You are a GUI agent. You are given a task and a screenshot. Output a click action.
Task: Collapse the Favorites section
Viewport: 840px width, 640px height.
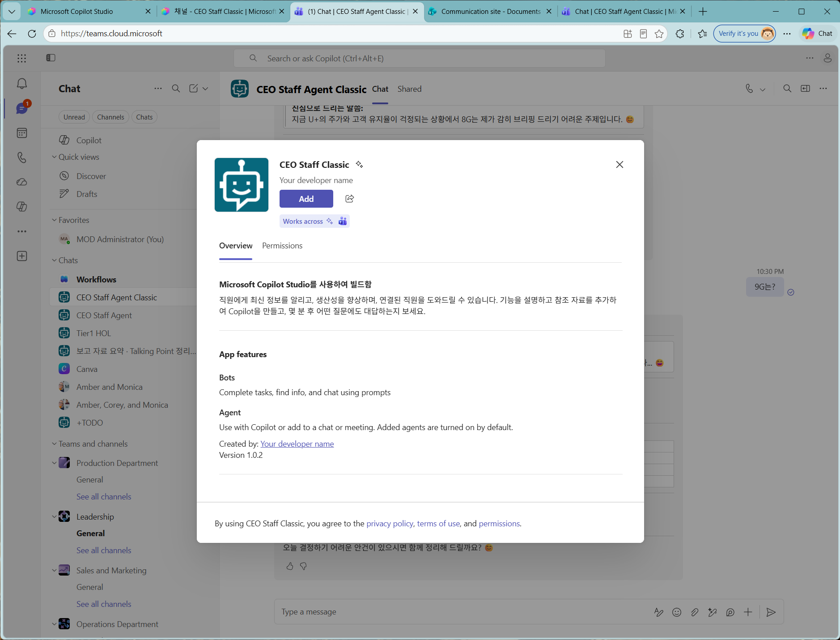click(x=54, y=220)
